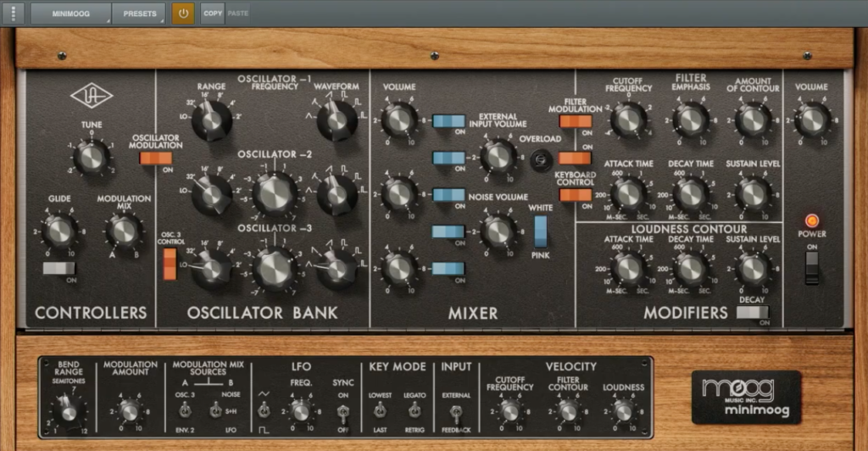Click the NOISE VOLUME knob
Image resolution: width=868 pixels, height=451 pixels.
(498, 231)
